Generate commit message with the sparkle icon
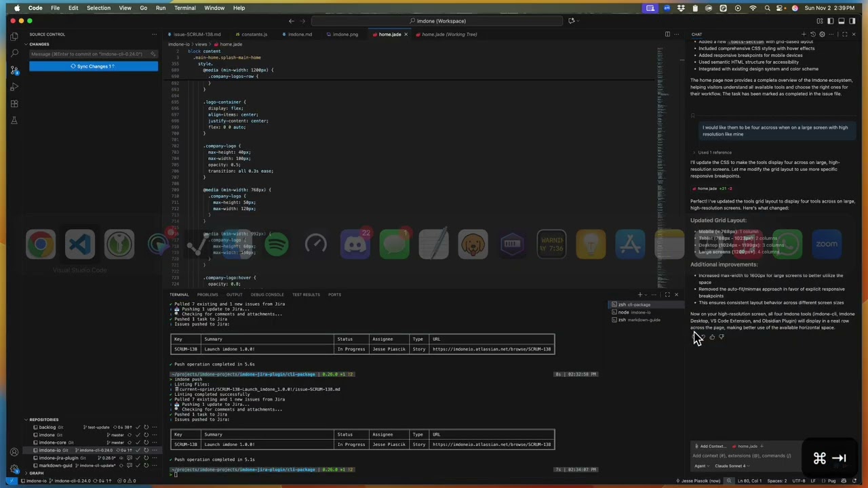This screenshot has height=488, width=868. click(153, 54)
